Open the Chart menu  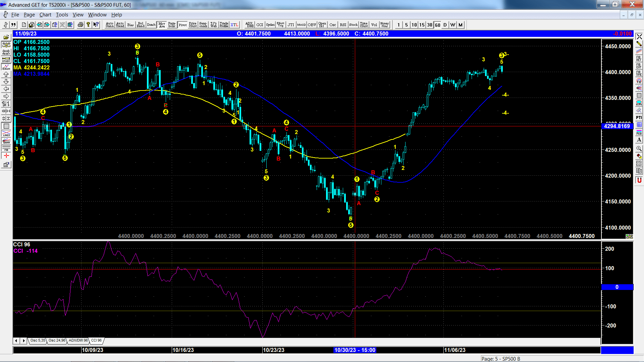[45, 15]
